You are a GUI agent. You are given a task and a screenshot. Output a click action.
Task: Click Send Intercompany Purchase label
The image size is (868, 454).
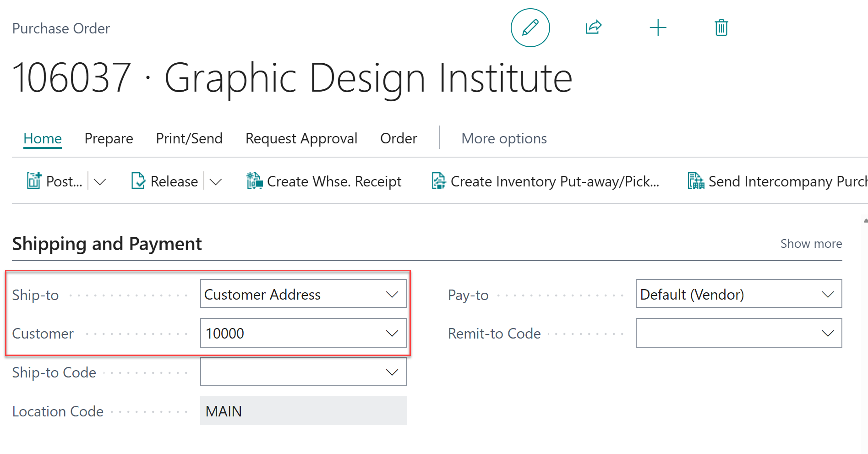tap(788, 182)
